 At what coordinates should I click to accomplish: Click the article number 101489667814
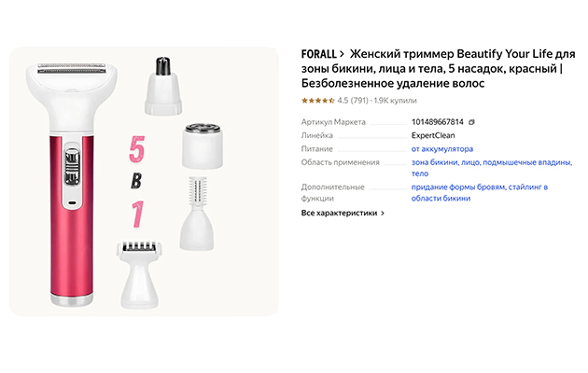tap(437, 122)
